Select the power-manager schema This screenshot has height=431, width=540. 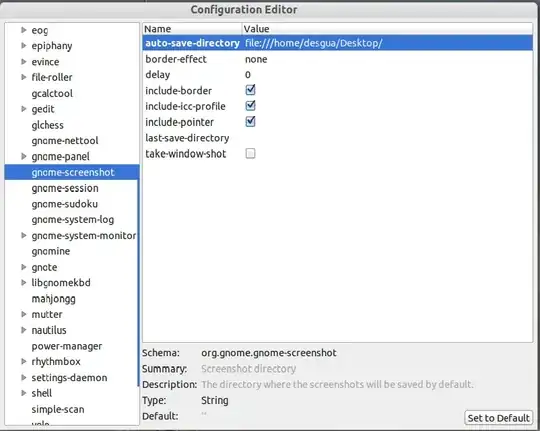click(67, 346)
